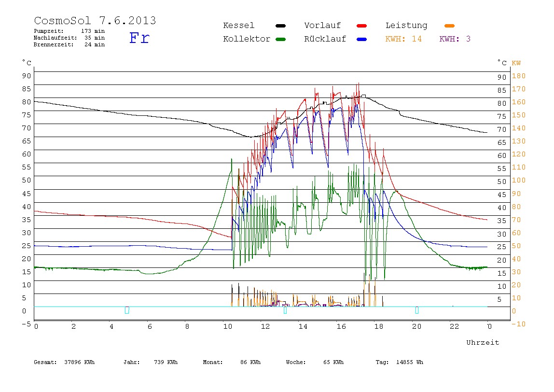This screenshot has height=392, width=554.
Task: Click the 'Brennerzeit: 24 min' line
Action: click(x=69, y=44)
